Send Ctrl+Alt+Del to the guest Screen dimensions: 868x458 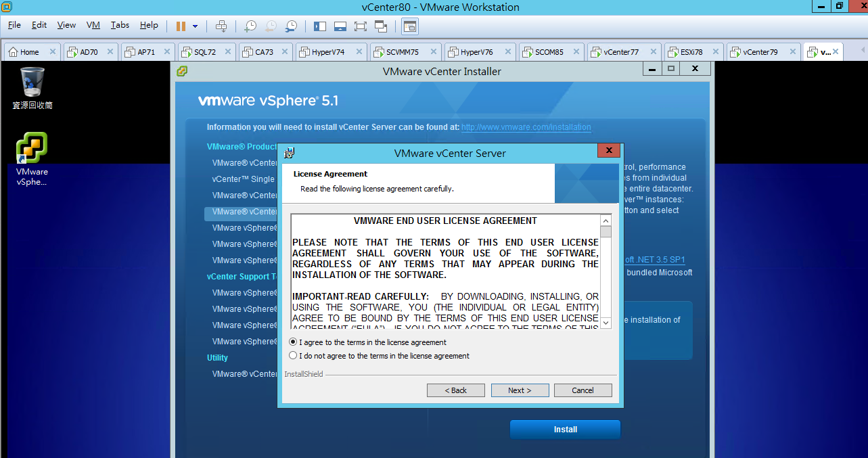pyautogui.click(x=221, y=26)
